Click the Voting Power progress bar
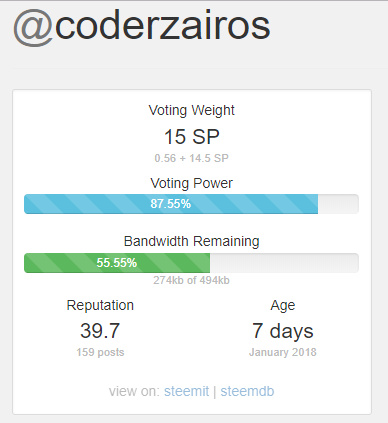 click(191, 204)
